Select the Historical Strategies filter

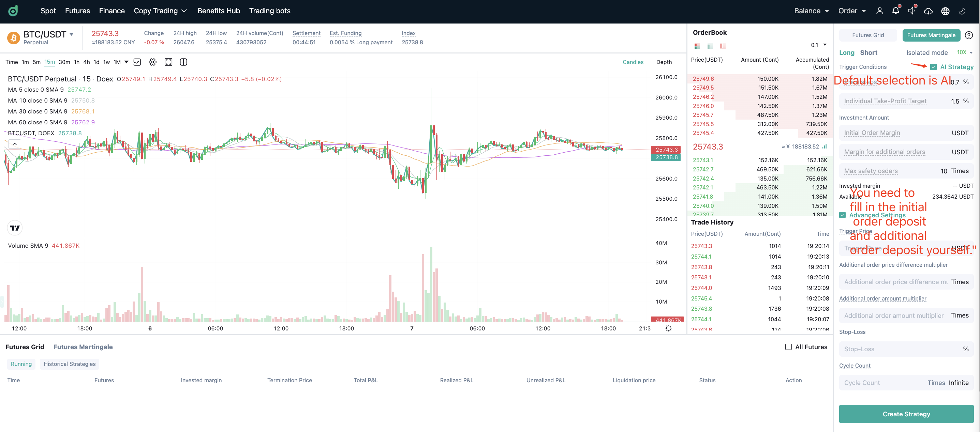[x=70, y=364]
